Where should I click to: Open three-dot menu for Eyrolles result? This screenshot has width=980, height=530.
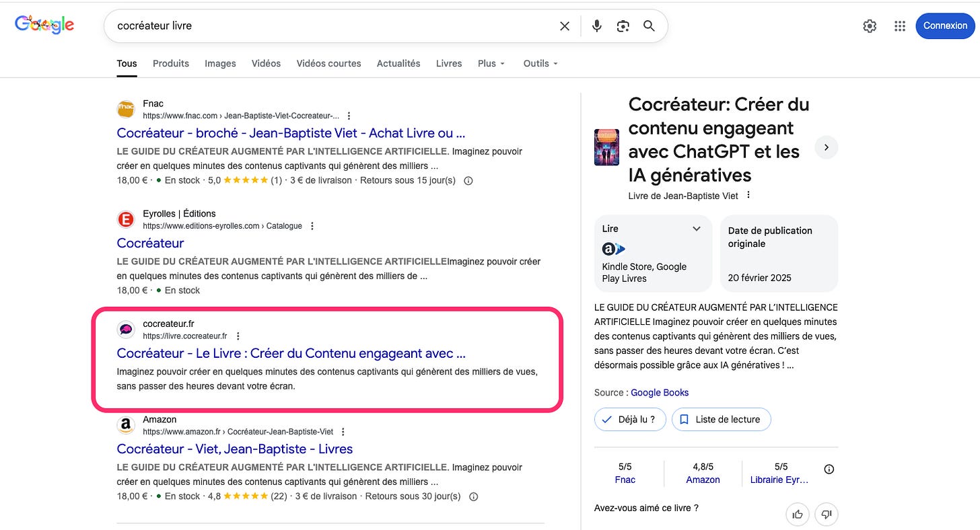click(x=312, y=226)
